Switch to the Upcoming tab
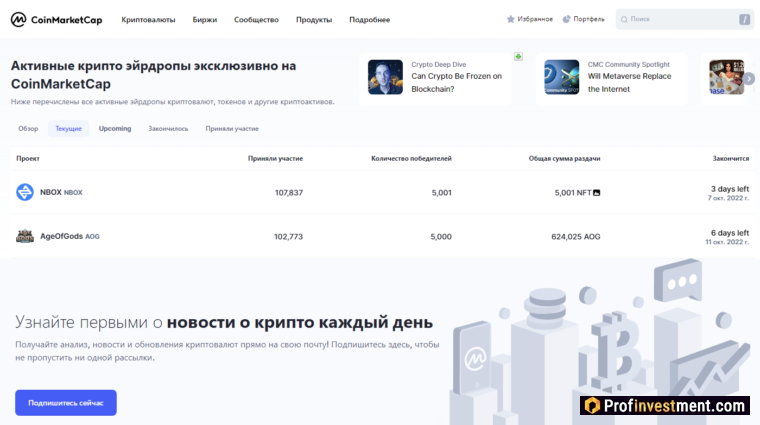This screenshot has width=760, height=425. pos(115,128)
